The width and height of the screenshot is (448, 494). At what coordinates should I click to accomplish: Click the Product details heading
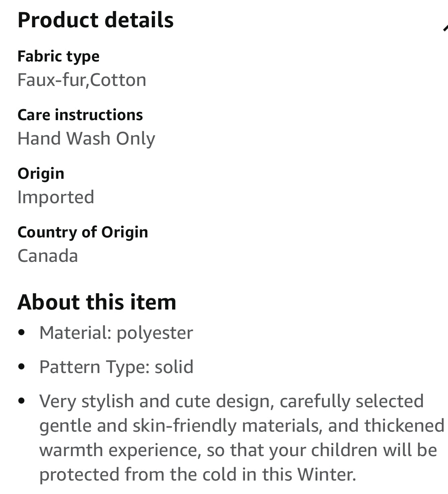(96, 20)
